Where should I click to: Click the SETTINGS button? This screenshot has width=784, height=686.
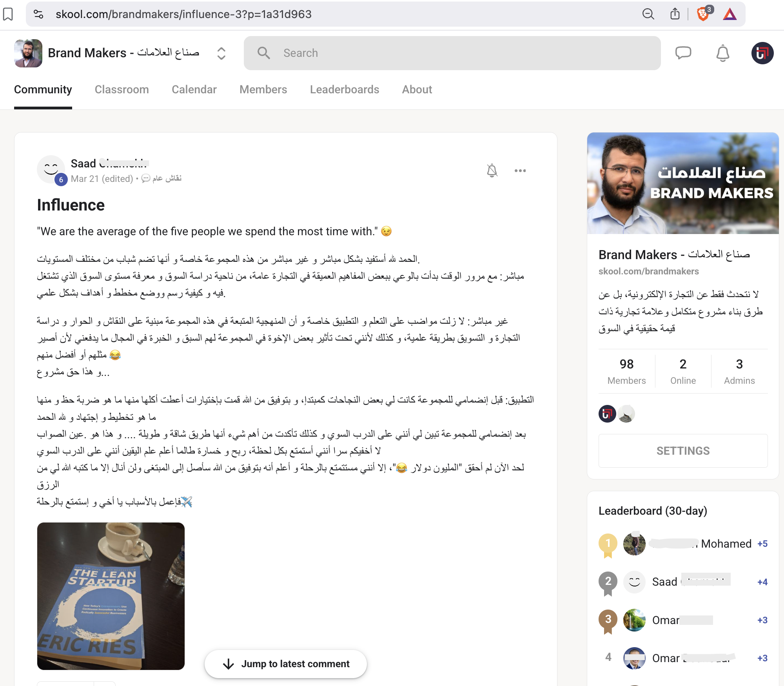tap(683, 451)
